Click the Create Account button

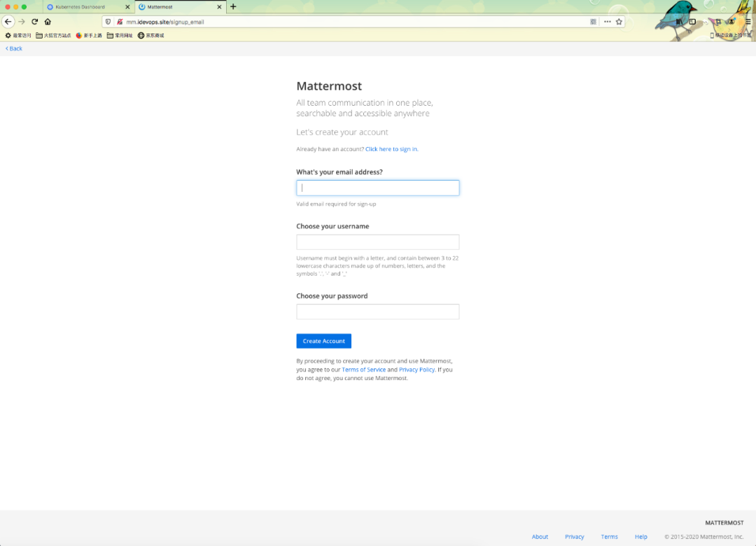(323, 341)
